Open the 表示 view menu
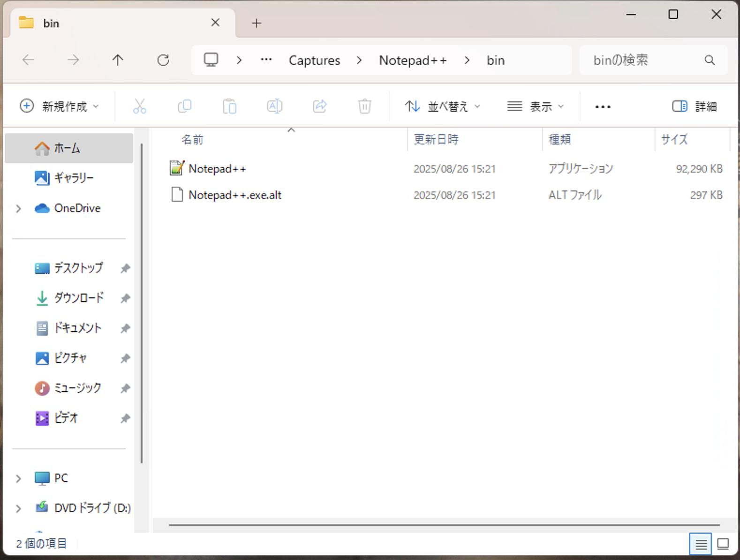Image resolution: width=740 pixels, height=560 pixels. coord(536,106)
